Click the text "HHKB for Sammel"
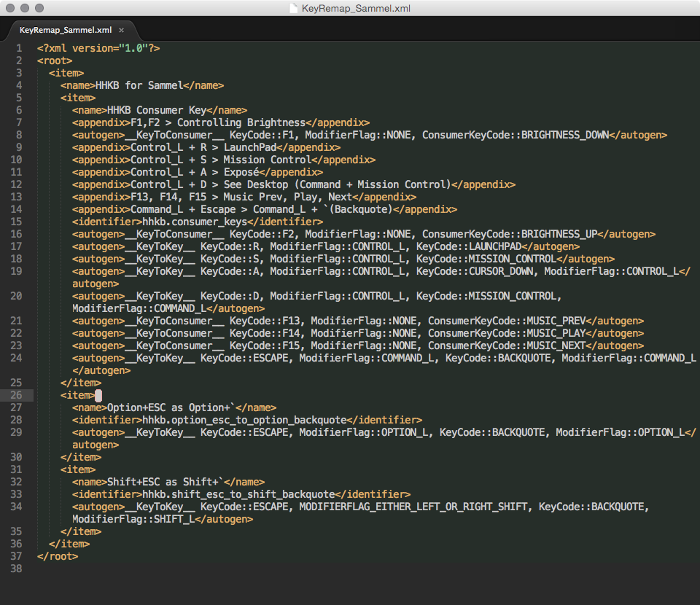Screen dimensions: 700x605 click(139, 85)
